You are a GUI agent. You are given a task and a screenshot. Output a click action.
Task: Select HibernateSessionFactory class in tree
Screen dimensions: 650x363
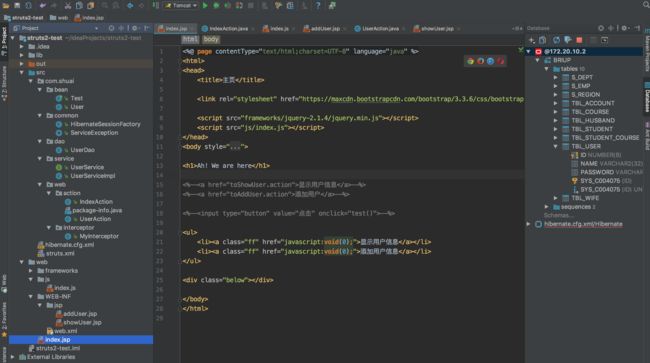[x=105, y=124]
